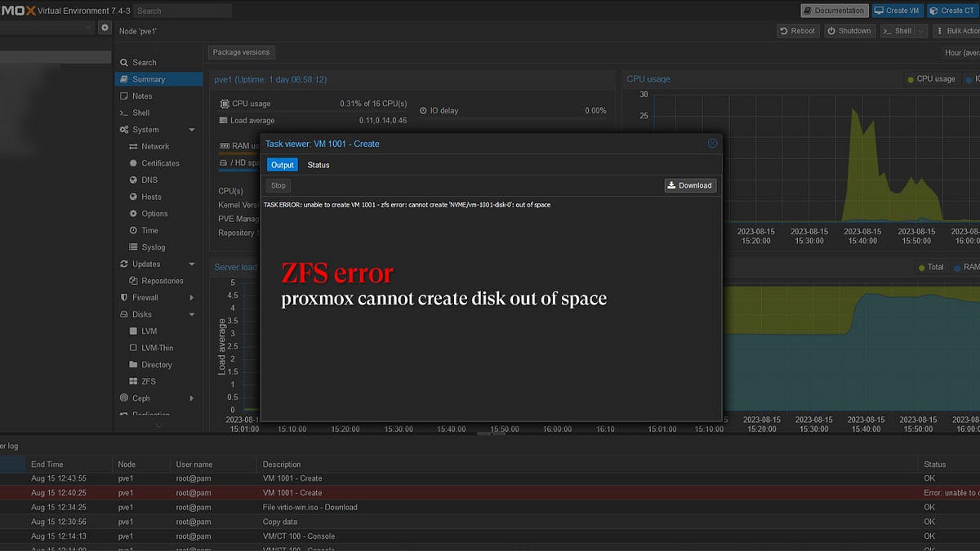This screenshot has height=551, width=980.
Task: Select the ZFS disks entry
Action: pyautogui.click(x=148, y=381)
